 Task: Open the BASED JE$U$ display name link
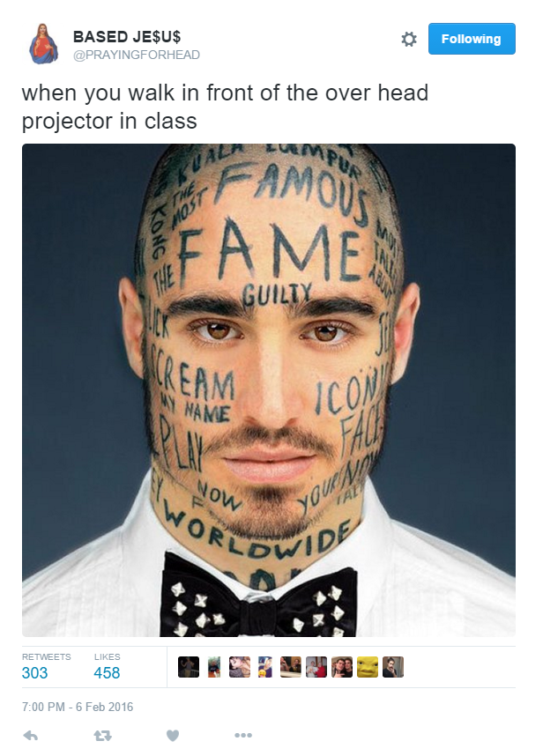(x=127, y=37)
